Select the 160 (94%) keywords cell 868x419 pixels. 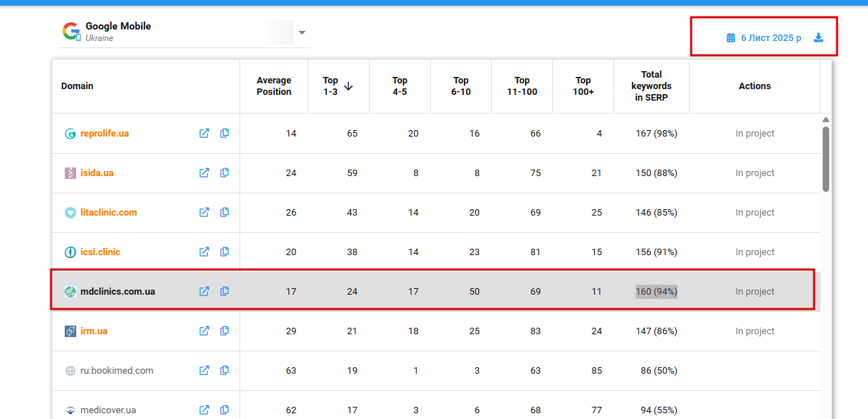click(657, 291)
